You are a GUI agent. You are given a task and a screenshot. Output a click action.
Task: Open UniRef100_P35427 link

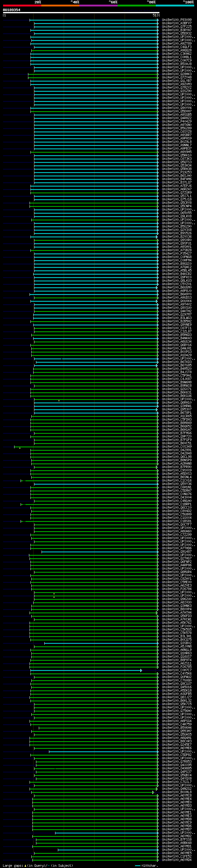[177, 253]
